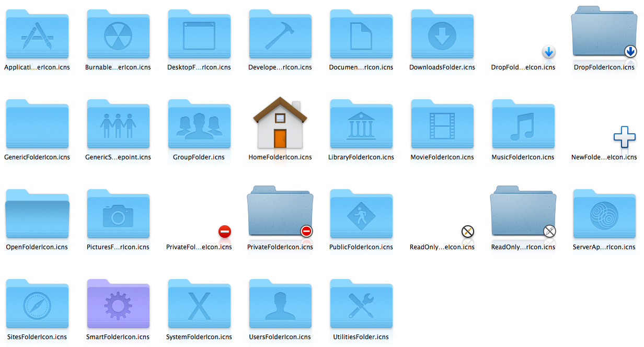The height and width of the screenshot is (347, 644).
Task: Click the Pictures folder icon with camera
Action: coord(118,214)
